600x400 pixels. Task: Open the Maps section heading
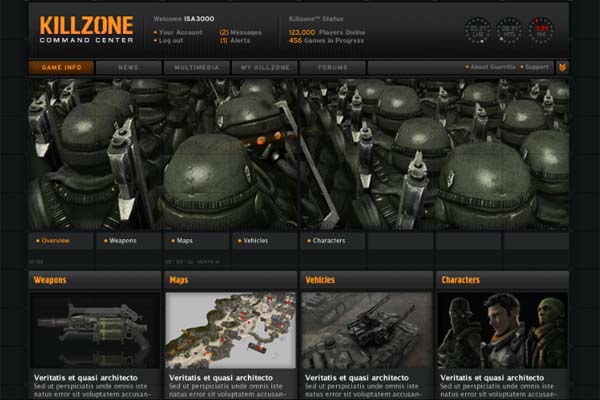[x=179, y=280]
